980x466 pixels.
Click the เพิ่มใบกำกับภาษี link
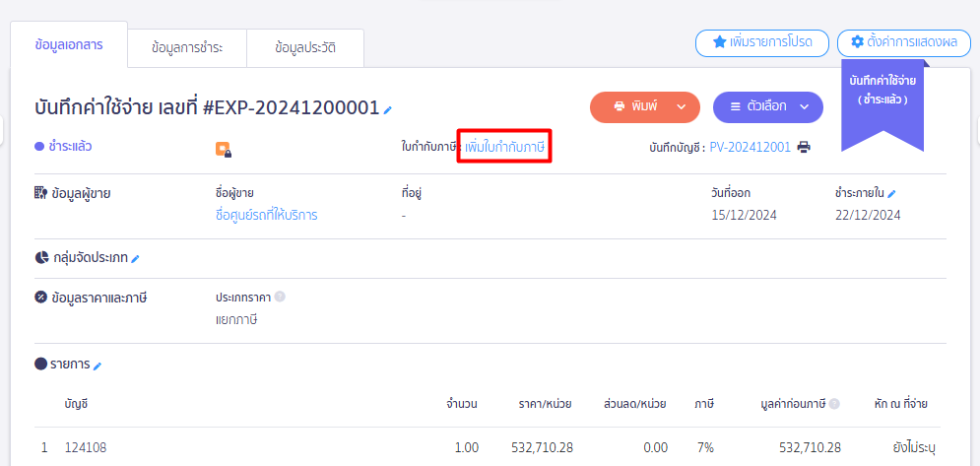[x=504, y=147]
